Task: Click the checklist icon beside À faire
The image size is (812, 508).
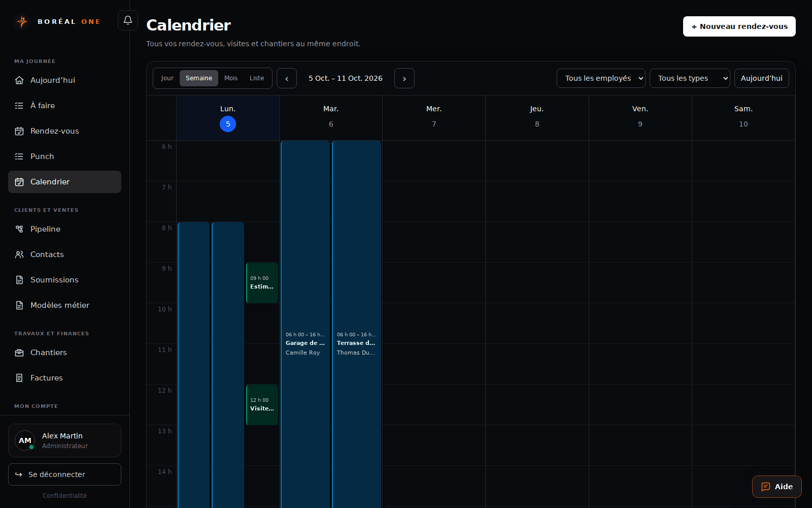Action: 19,106
